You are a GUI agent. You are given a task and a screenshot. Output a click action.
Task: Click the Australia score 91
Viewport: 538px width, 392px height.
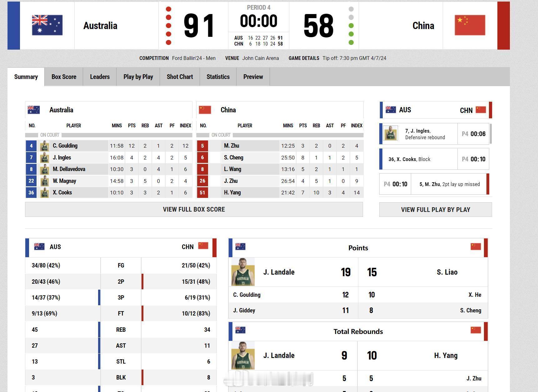pos(199,26)
